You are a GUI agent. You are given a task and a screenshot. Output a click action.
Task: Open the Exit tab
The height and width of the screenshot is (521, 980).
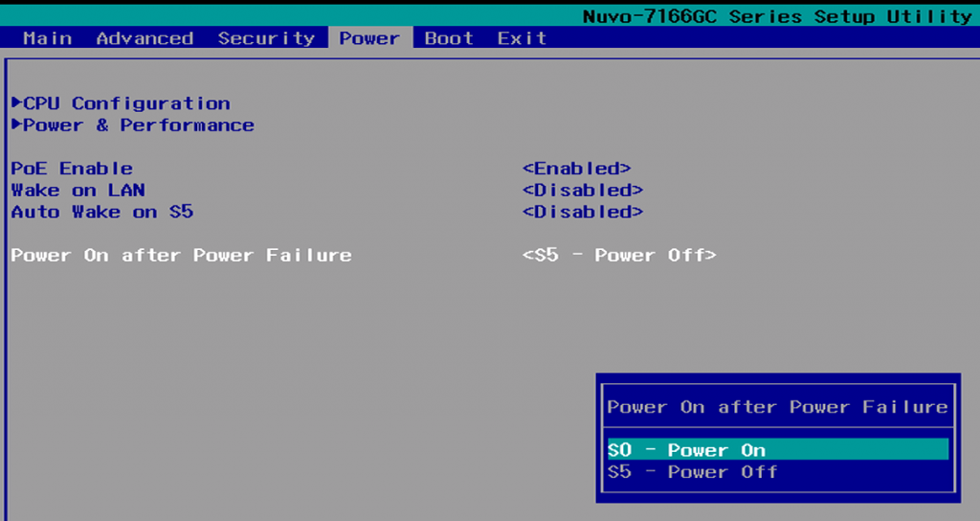click(x=522, y=38)
